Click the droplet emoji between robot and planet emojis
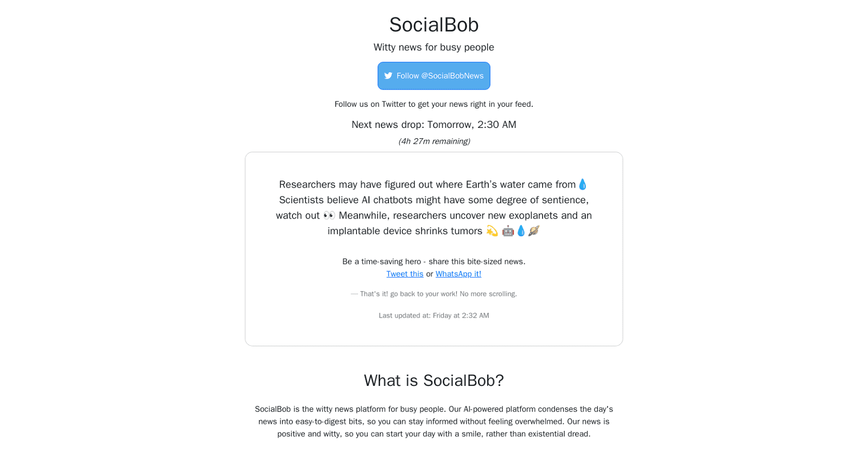Screen dimensions: 868x452 (520, 231)
